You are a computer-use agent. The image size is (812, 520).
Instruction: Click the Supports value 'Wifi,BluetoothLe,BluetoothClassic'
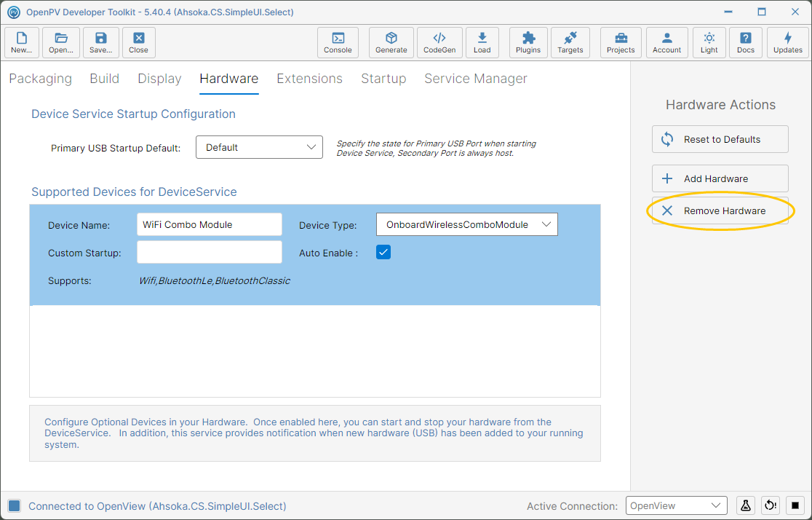[x=215, y=280]
